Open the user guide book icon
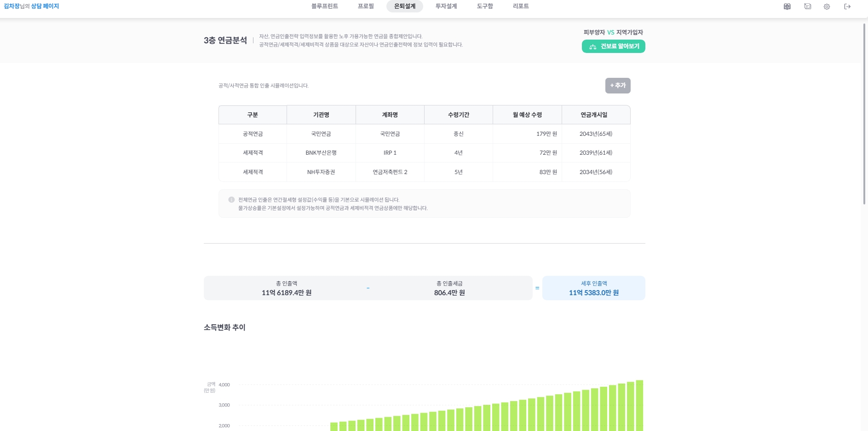868x431 pixels. (787, 6)
